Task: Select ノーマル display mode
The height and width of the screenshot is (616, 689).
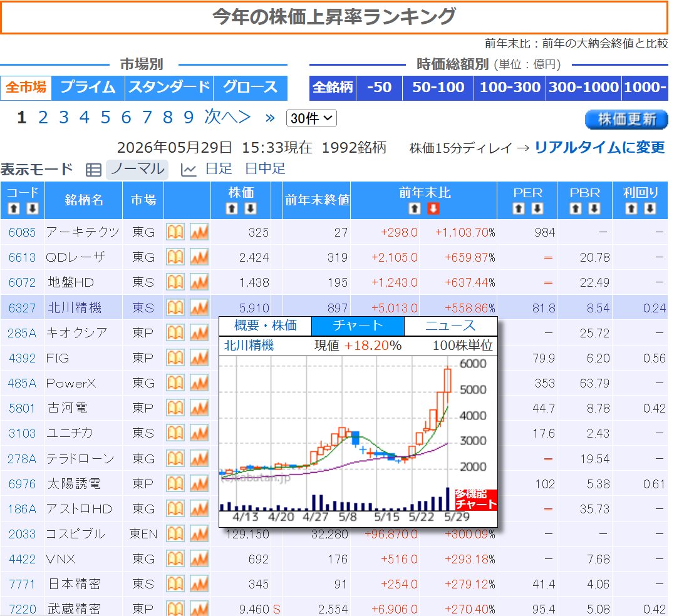Action: tap(137, 169)
